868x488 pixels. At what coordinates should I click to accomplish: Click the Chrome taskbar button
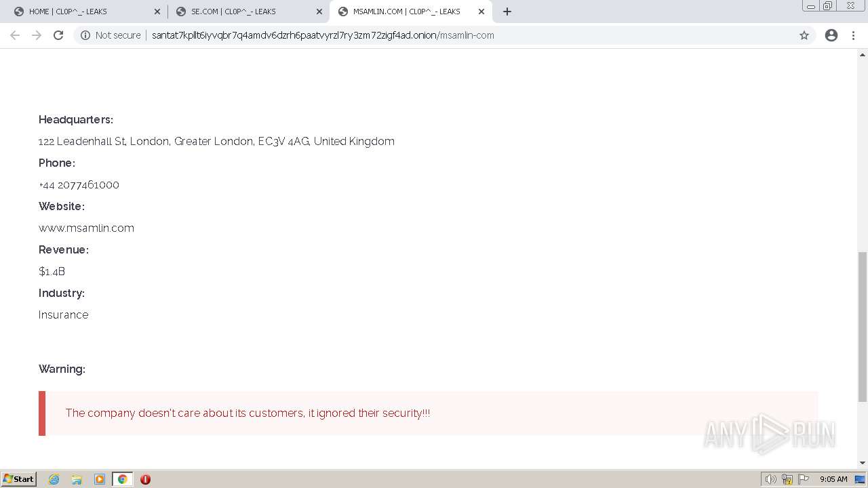122,479
